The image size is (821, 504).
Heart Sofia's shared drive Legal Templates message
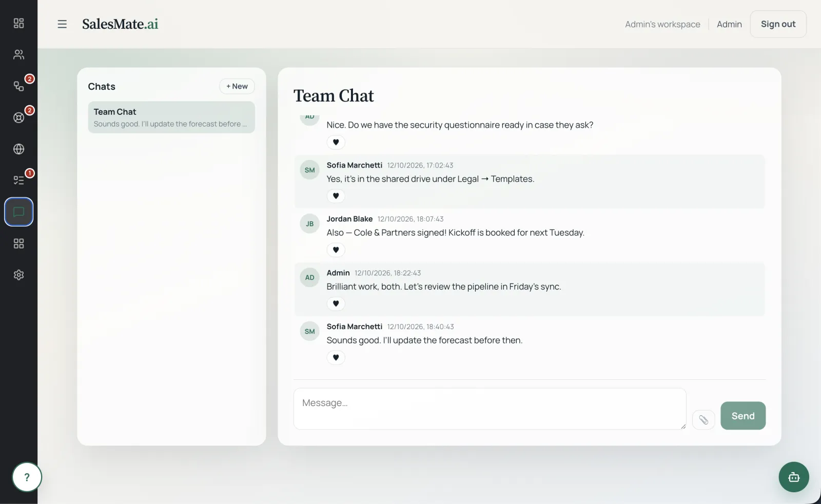tap(336, 196)
